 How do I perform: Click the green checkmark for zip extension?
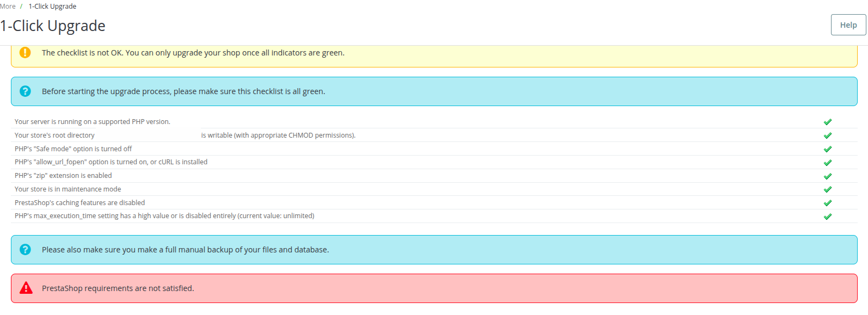point(827,176)
